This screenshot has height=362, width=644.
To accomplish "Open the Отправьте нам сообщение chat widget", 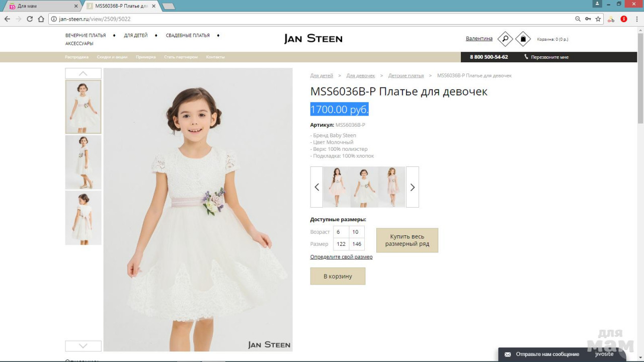I will [x=547, y=354].
